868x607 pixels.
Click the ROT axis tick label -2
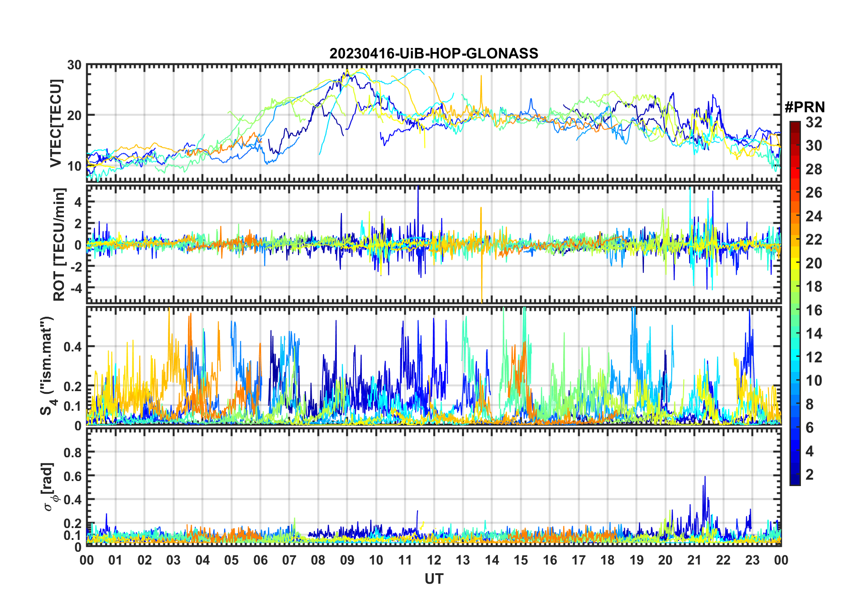click(76, 266)
